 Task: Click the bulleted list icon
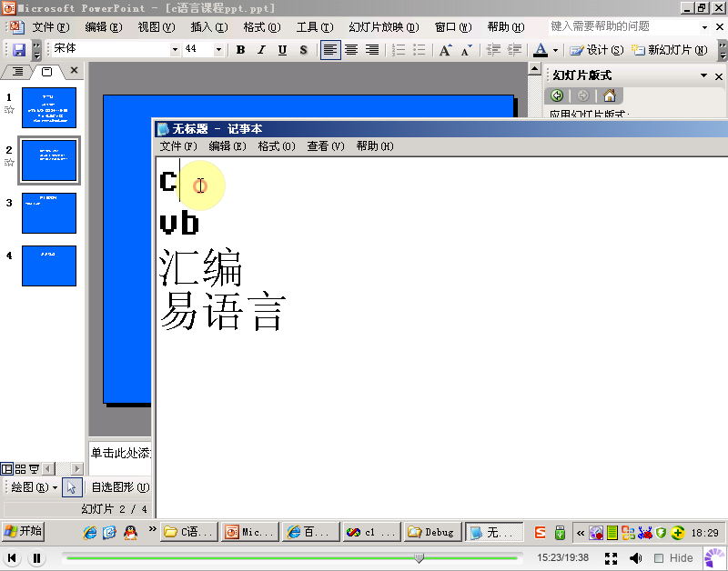point(420,50)
